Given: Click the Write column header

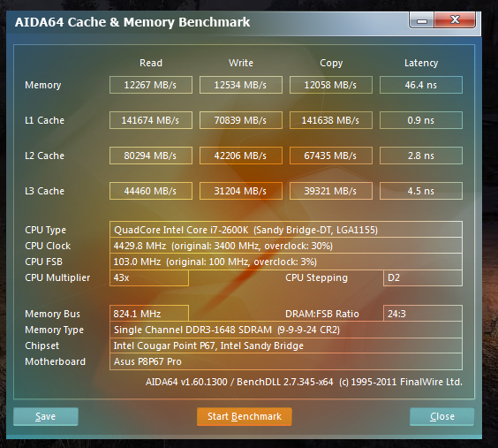Looking at the screenshot, I should 241,63.
